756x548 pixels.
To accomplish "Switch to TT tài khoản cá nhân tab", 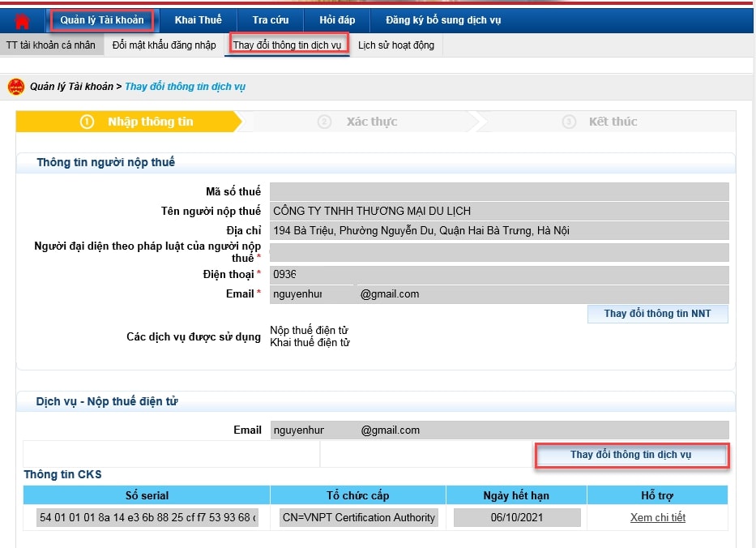I will 50,45.
